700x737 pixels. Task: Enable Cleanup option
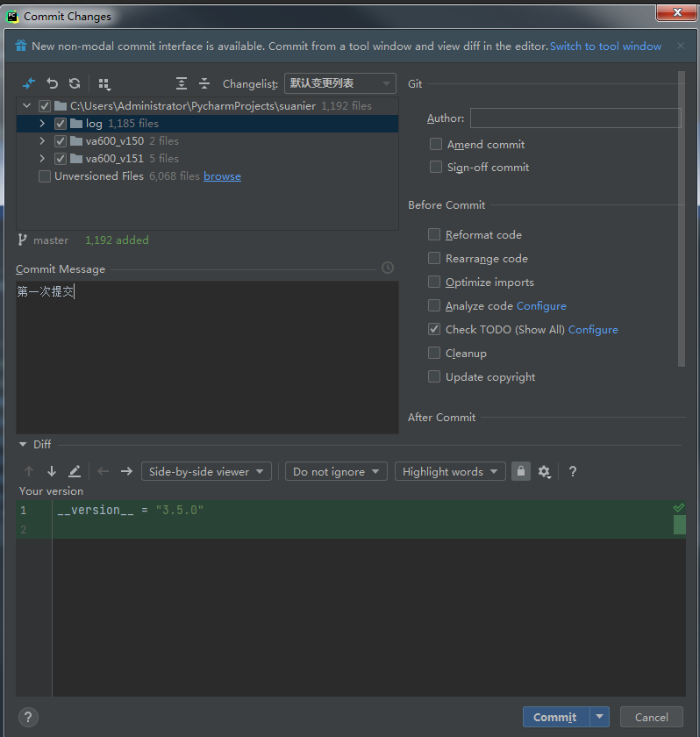click(434, 353)
